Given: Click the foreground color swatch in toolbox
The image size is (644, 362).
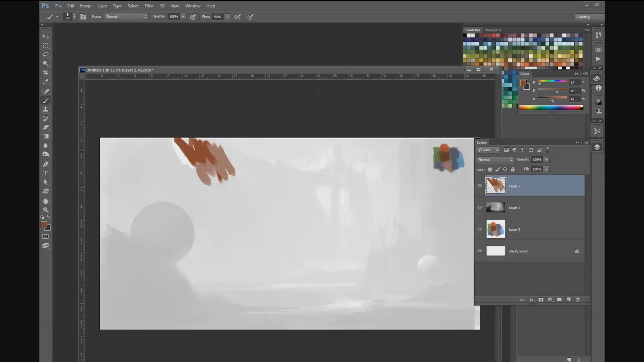Looking at the screenshot, I should tap(44, 224).
